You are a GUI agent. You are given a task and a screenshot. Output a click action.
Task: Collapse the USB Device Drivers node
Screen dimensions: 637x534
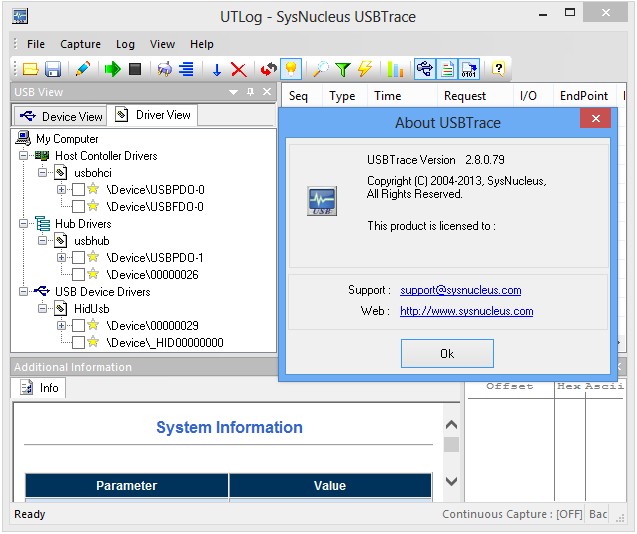click(23, 291)
